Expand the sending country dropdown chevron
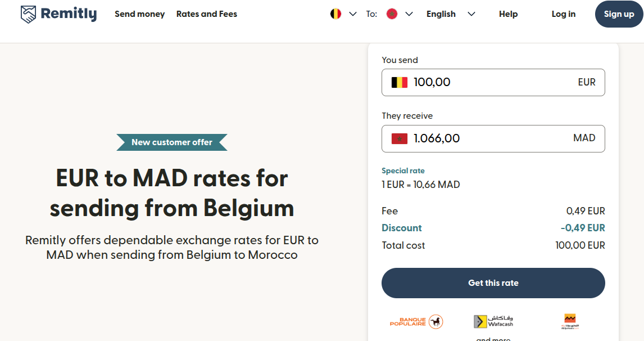 [353, 14]
